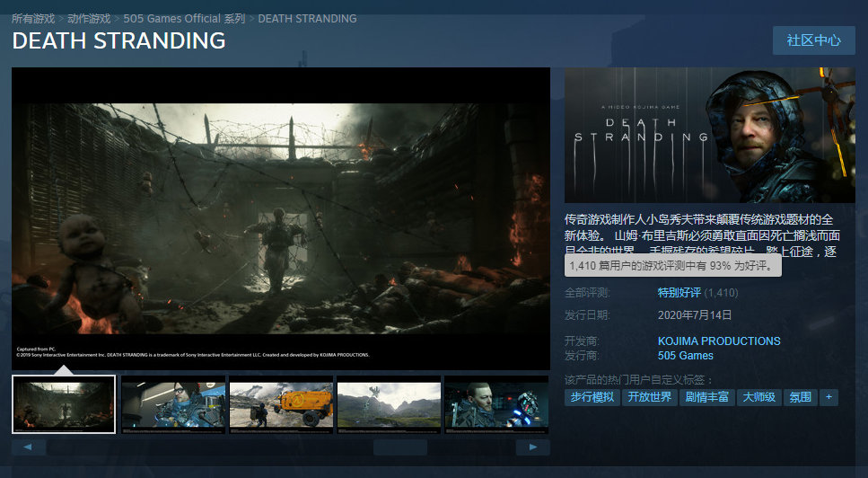
Task: Go to 所有游戏 breadcrumb link
Action: click(x=33, y=18)
